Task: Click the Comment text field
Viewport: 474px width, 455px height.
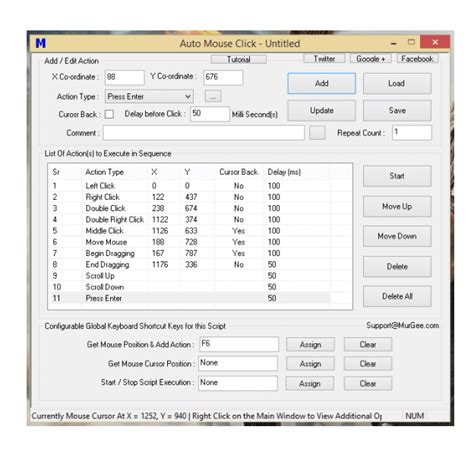Action: click(204, 133)
